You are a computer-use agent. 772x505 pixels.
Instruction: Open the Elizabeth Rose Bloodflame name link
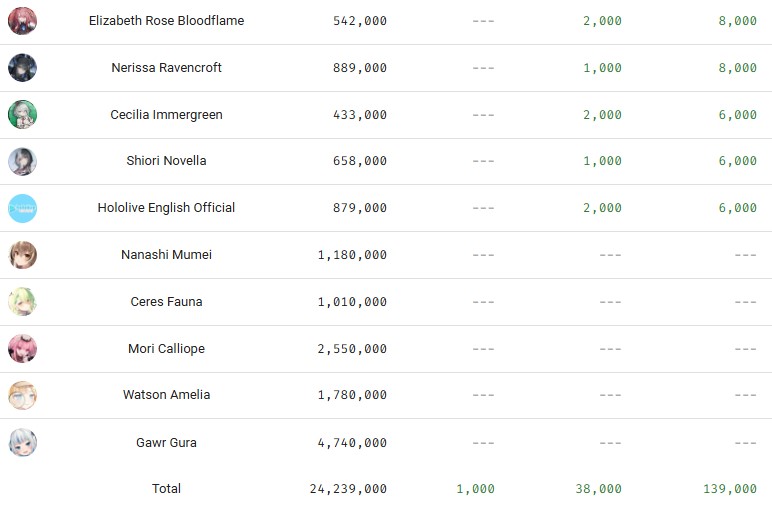[166, 21]
